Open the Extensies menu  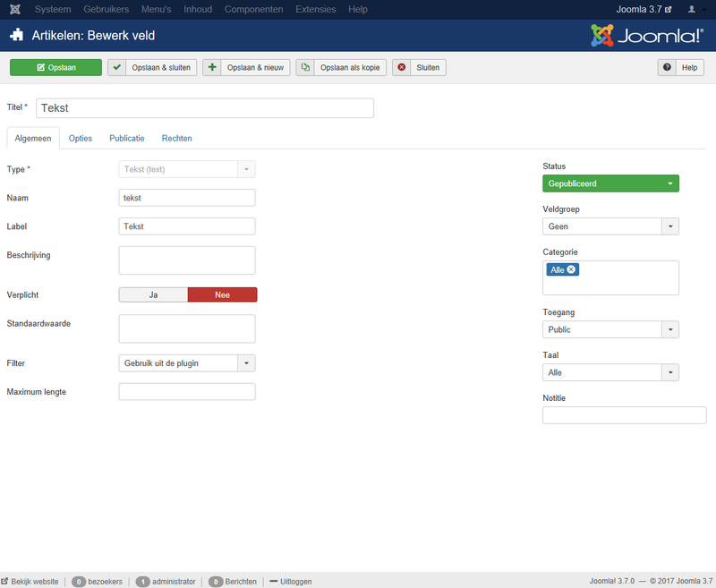click(x=315, y=9)
